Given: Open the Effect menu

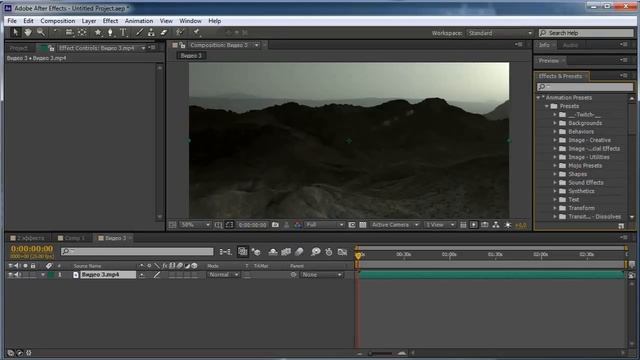Looking at the screenshot, I should click(110, 21).
